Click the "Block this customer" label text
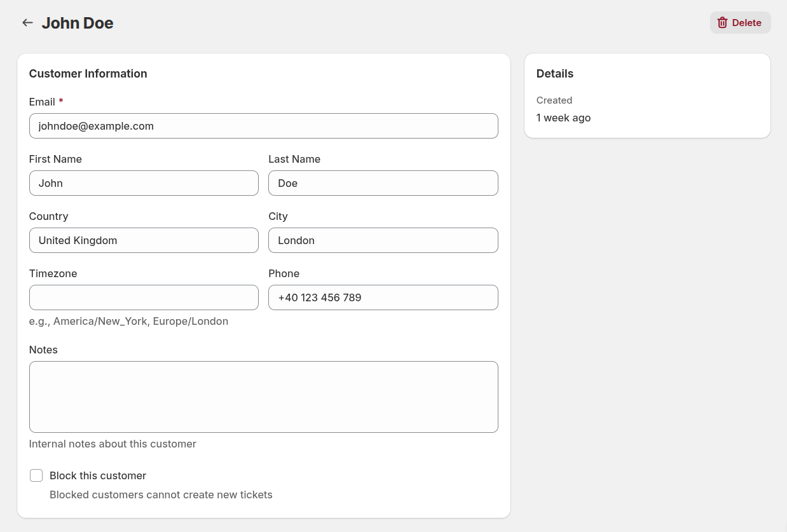This screenshot has width=787, height=532. coord(98,475)
